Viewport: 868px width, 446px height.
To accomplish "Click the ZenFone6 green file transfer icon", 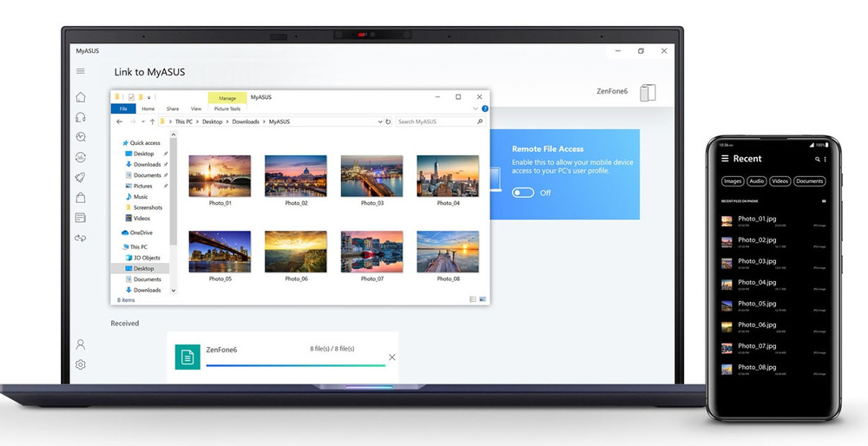I will (x=187, y=357).
